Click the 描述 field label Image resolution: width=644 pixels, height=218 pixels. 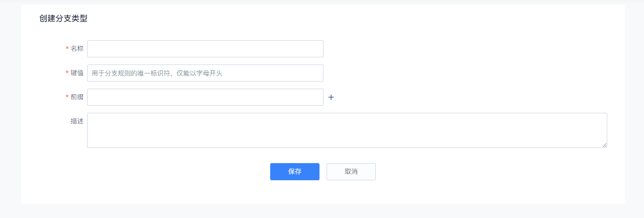(77, 121)
